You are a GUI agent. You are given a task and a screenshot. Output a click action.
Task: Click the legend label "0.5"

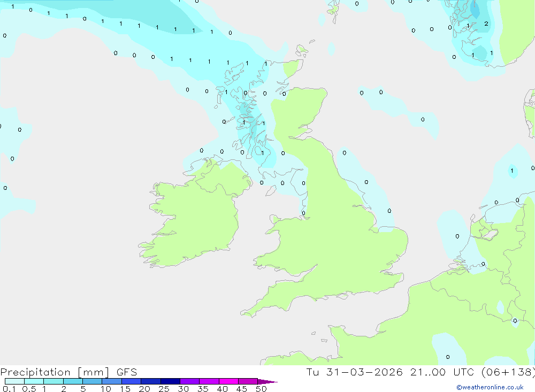point(29,389)
